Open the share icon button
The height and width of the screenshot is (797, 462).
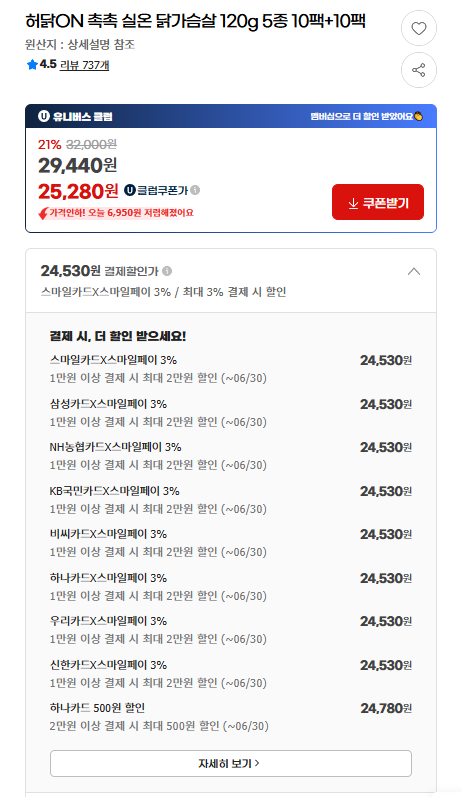419,70
